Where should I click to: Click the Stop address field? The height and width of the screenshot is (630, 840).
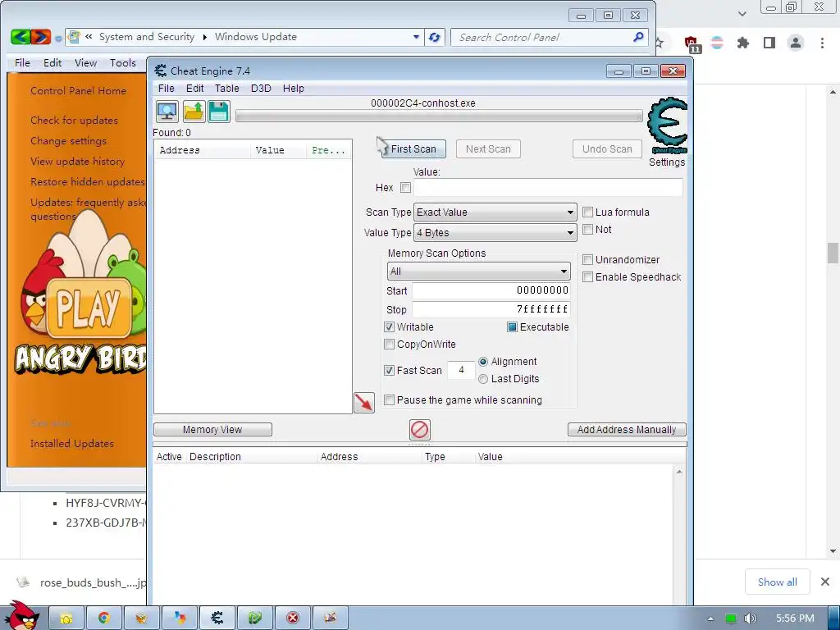coord(491,309)
